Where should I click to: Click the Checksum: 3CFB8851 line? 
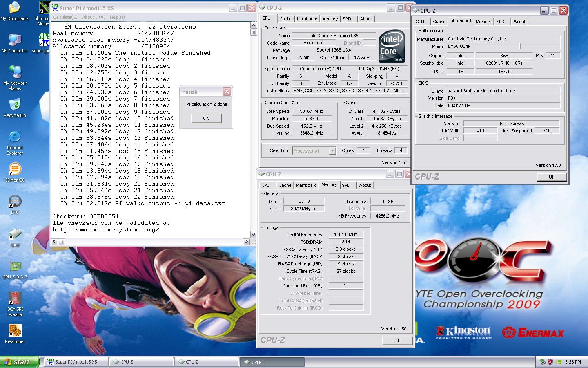point(86,216)
